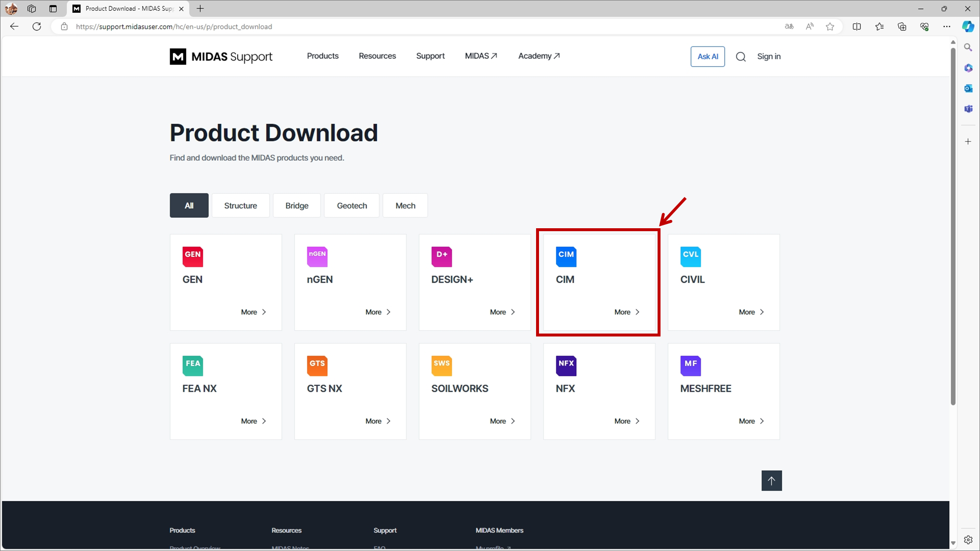The width and height of the screenshot is (980, 551).
Task: Open the browser settings and more menu
Action: (947, 26)
